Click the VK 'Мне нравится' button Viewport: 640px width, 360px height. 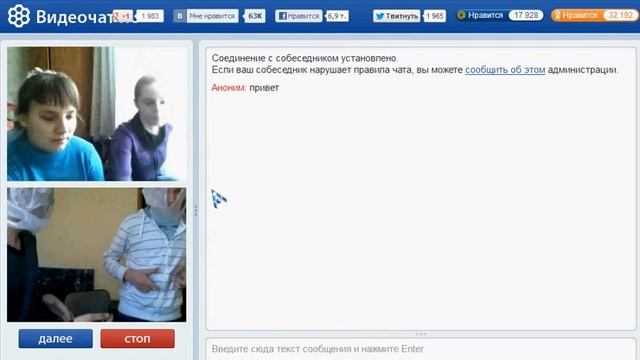206,16
